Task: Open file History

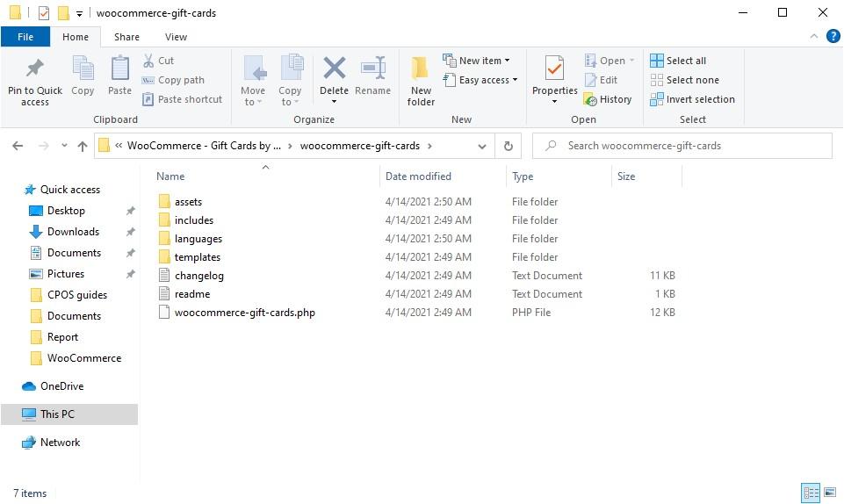Action: [x=608, y=99]
